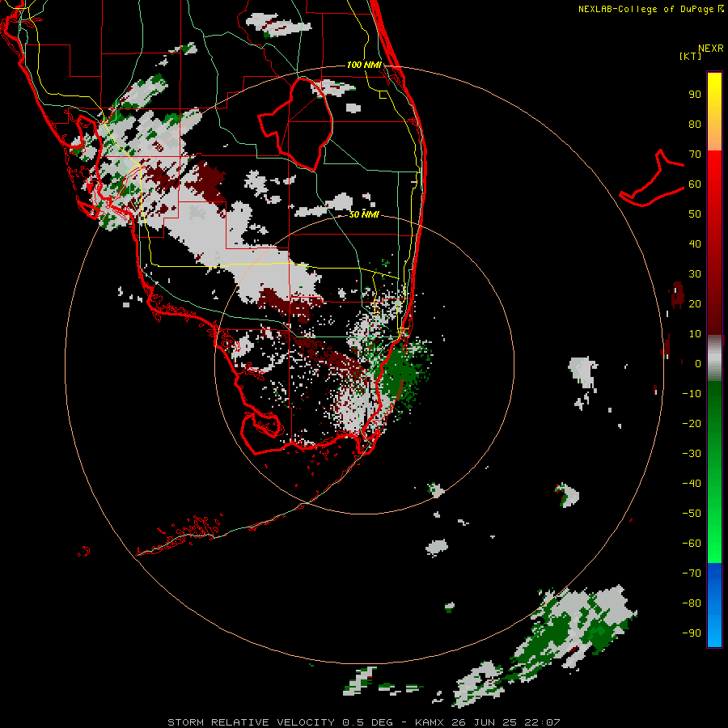Image resolution: width=728 pixels, height=728 pixels.
Task: Pick the blue segment of the velocity color bar
Action: click(x=714, y=605)
